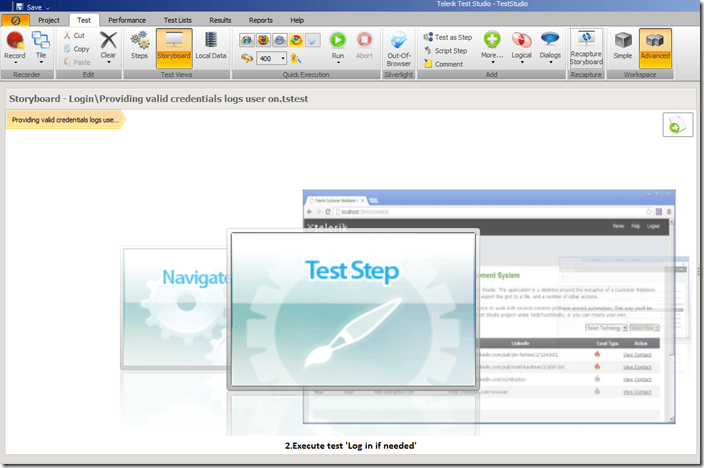
Task: Copy the selected step
Action: tap(76, 49)
